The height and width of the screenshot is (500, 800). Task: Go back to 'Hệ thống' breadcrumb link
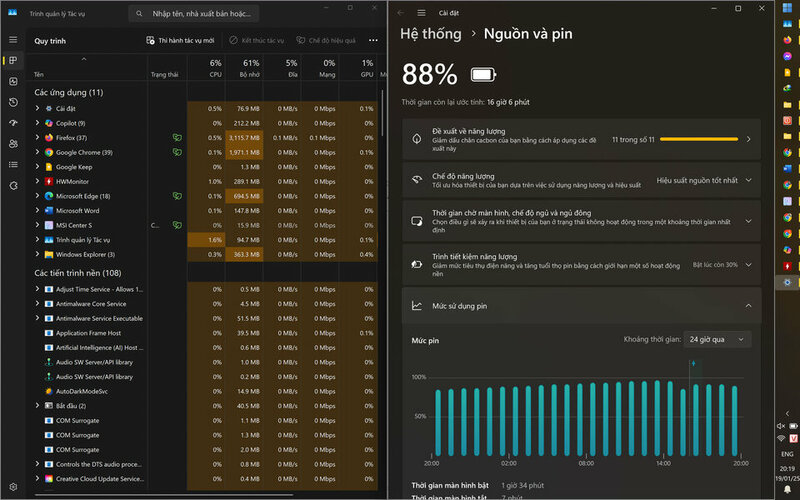coord(430,34)
